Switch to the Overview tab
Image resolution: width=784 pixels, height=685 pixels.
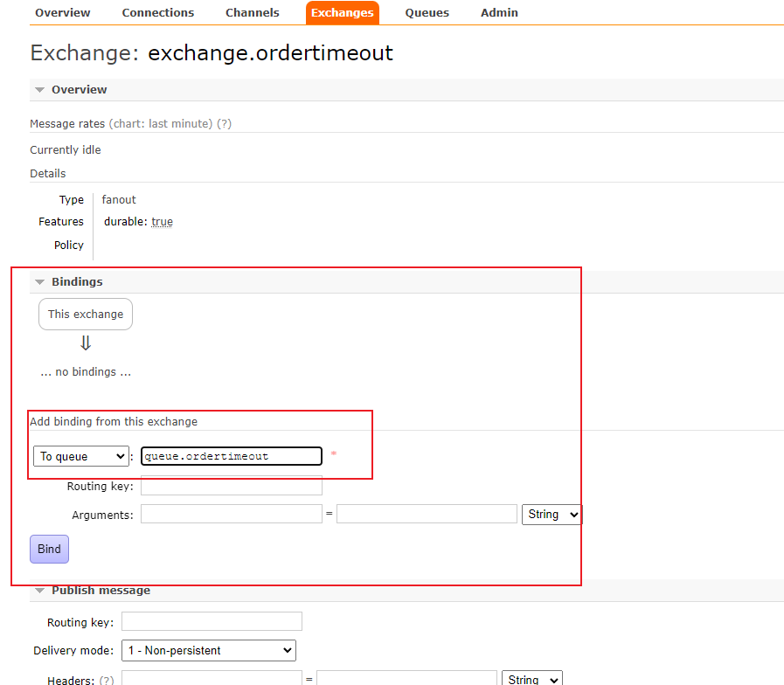62,13
